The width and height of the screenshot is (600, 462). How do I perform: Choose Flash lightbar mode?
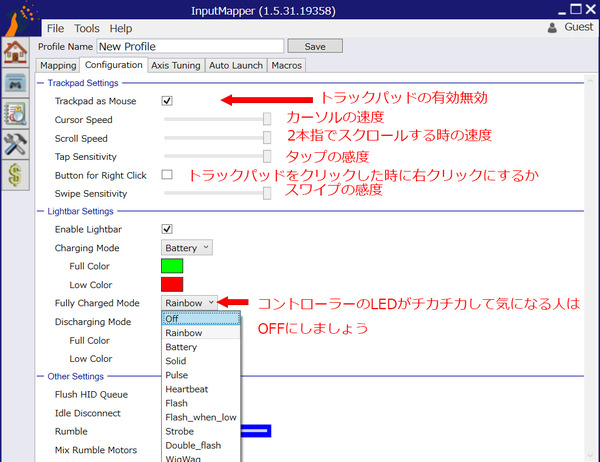click(201, 403)
